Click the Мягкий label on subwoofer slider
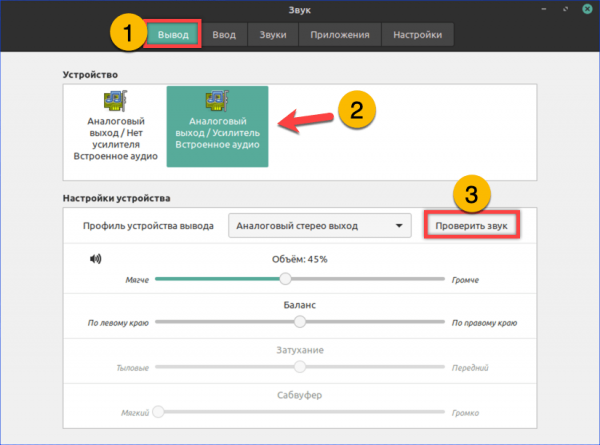This screenshot has width=600, height=445. pos(135,413)
